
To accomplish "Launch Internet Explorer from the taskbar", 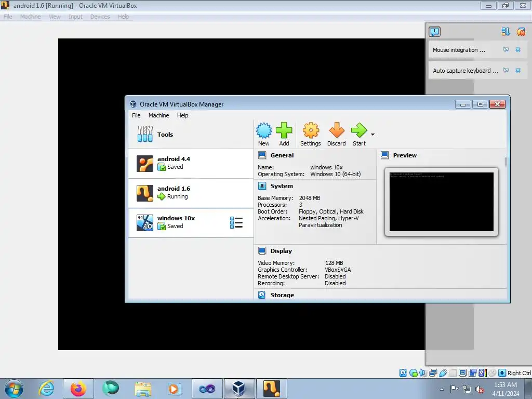I will pyautogui.click(x=46, y=389).
